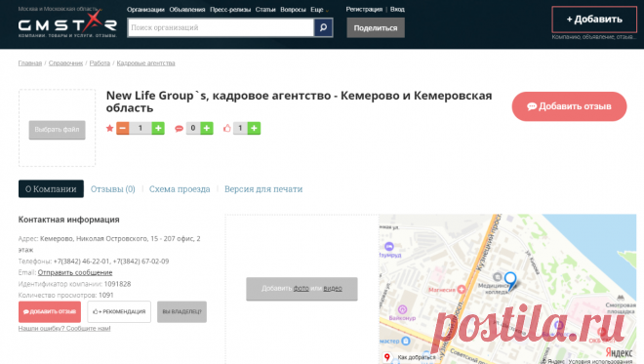Click the + Добавить button
The width and height of the screenshot is (644, 364).
pos(594,20)
